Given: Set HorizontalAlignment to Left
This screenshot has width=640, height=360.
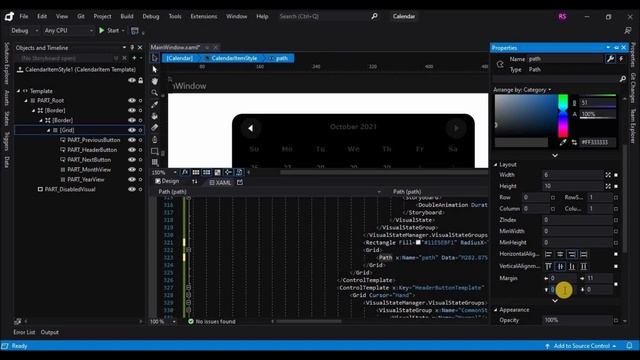Looking at the screenshot, I should point(549,254).
